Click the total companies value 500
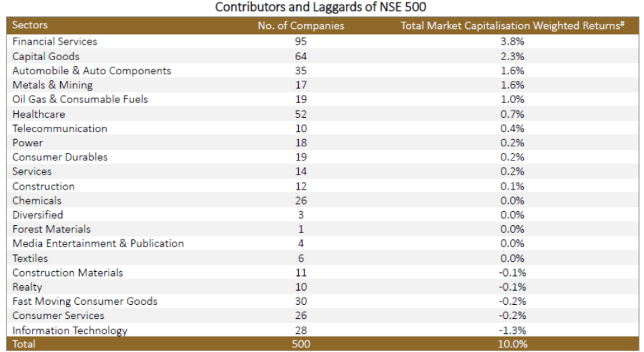Image resolution: width=644 pixels, height=352 pixels. click(300, 344)
